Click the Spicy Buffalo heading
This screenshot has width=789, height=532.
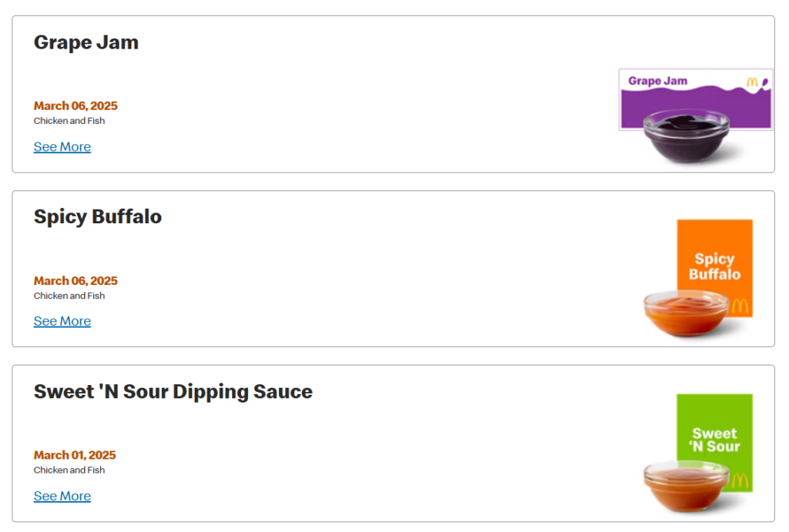98,217
